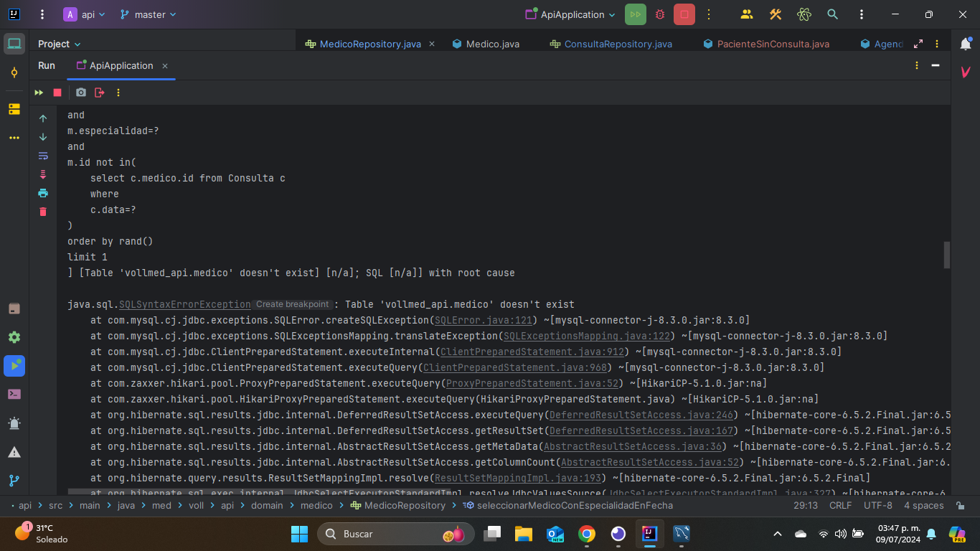Open the Notifications bell icon
This screenshot has width=980, height=551.
[966, 44]
